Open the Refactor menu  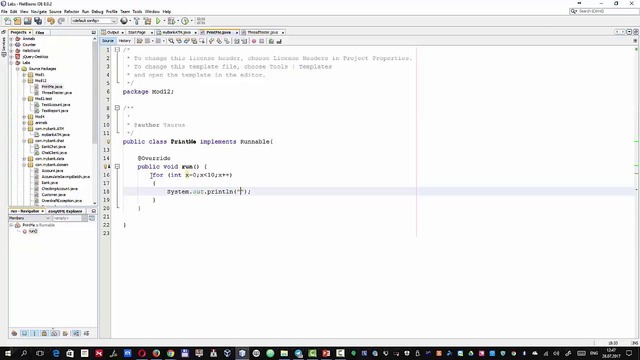[71, 11]
